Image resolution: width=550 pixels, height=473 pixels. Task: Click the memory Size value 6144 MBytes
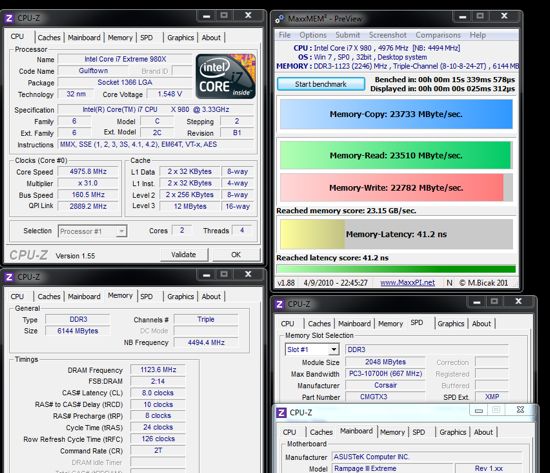[78, 331]
